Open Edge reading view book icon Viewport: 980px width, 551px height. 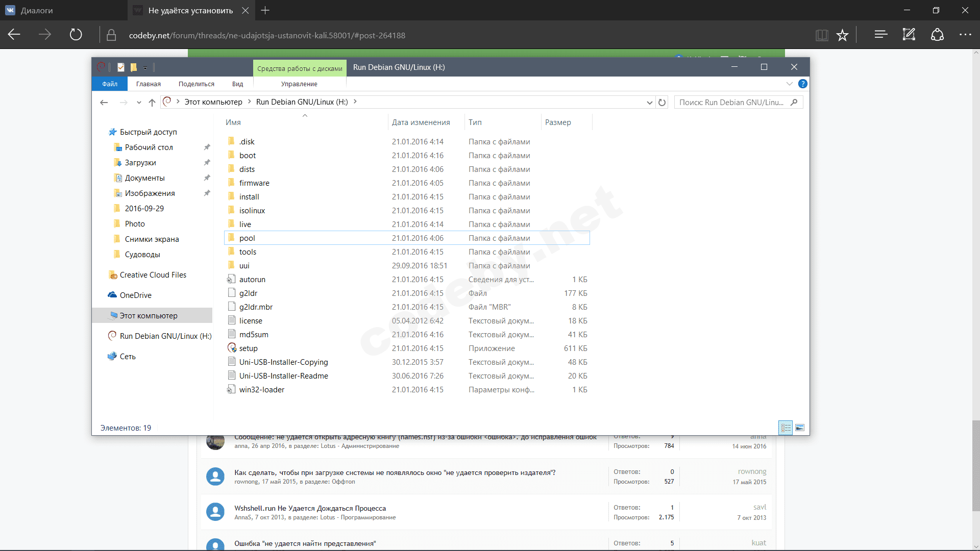[x=821, y=35]
